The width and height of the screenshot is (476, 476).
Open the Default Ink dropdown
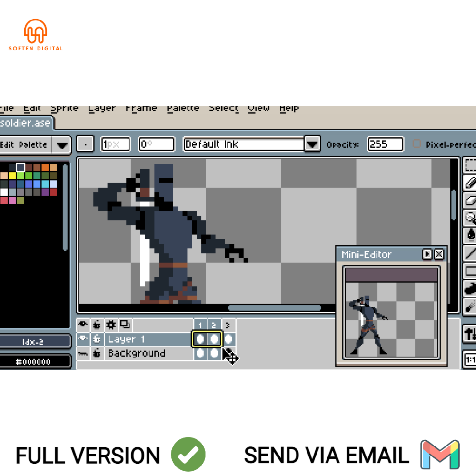tap(312, 144)
